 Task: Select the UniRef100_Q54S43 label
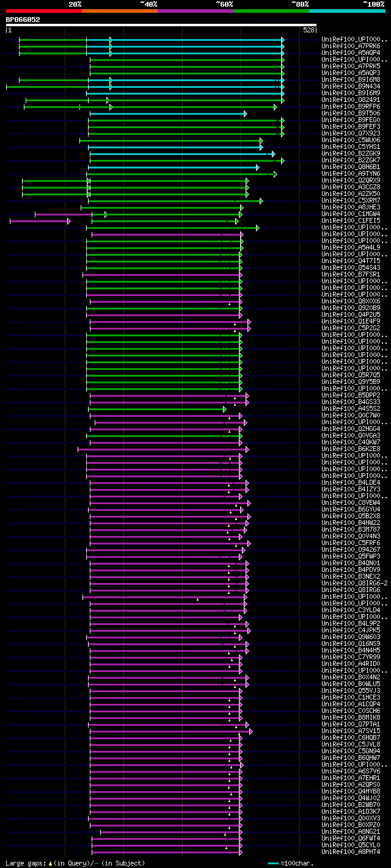point(351,267)
